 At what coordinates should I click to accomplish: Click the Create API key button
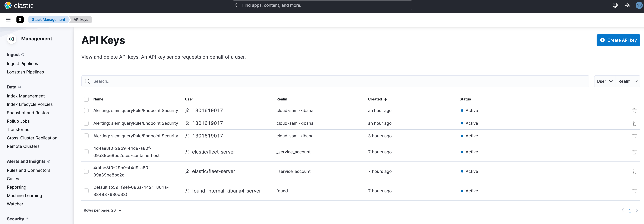click(618, 40)
